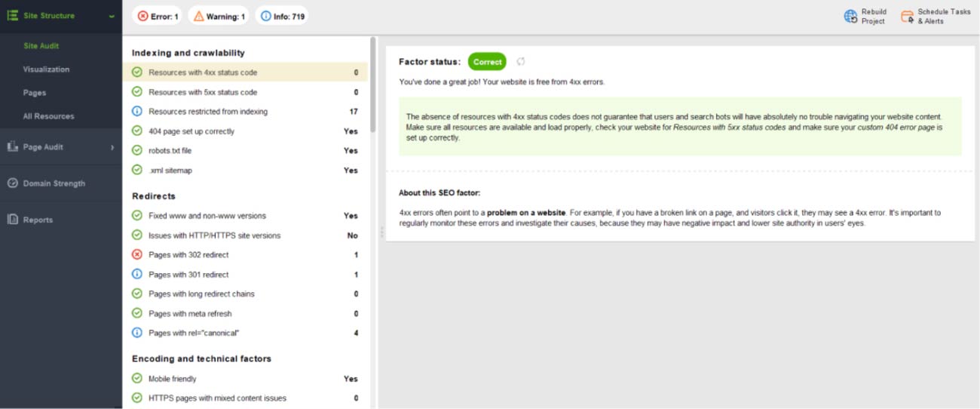Toggle the Error: 1 filter pill
The width and height of the screenshot is (980, 409).
[157, 16]
